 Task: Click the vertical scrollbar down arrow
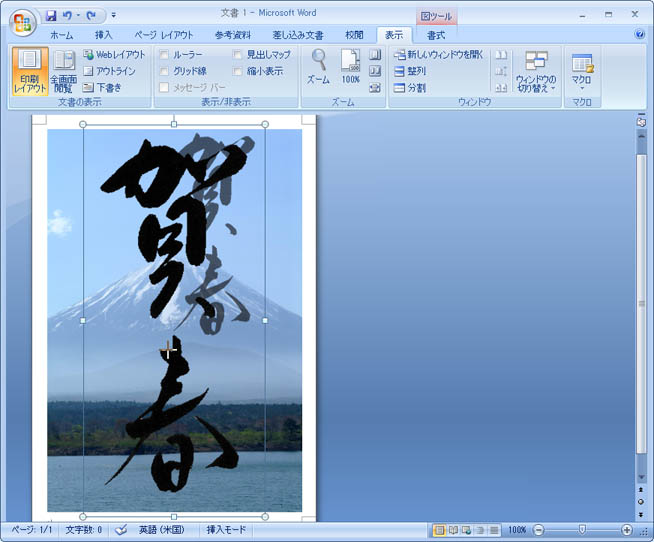coord(641,477)
